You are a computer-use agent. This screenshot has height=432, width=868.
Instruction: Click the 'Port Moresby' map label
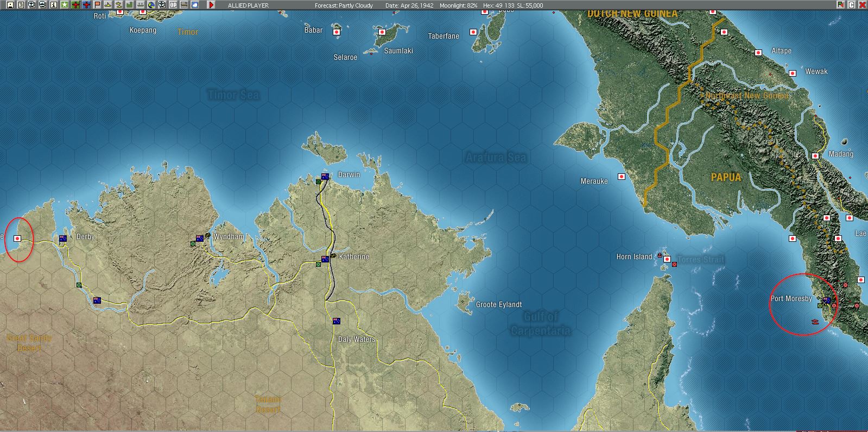pos(791,298)
